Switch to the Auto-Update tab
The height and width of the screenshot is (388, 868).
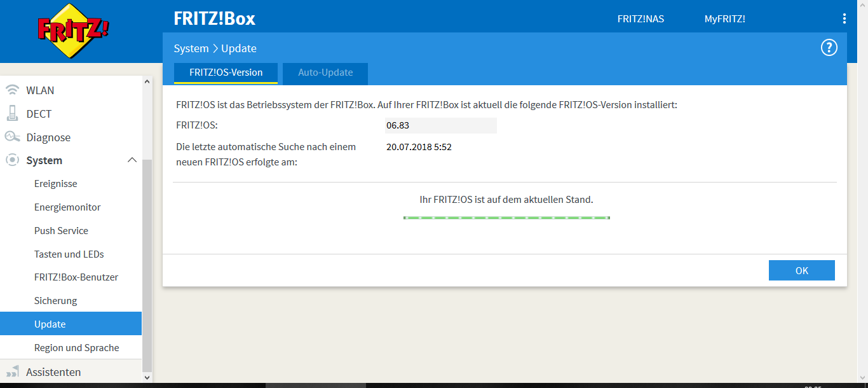(325, 73)
